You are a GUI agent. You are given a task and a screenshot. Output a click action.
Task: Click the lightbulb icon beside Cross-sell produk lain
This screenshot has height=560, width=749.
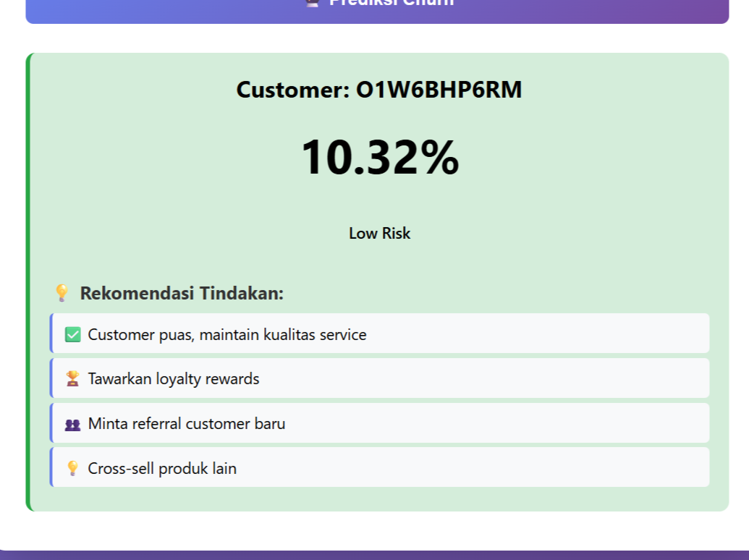pyautogui.click(x=72, y=468)
